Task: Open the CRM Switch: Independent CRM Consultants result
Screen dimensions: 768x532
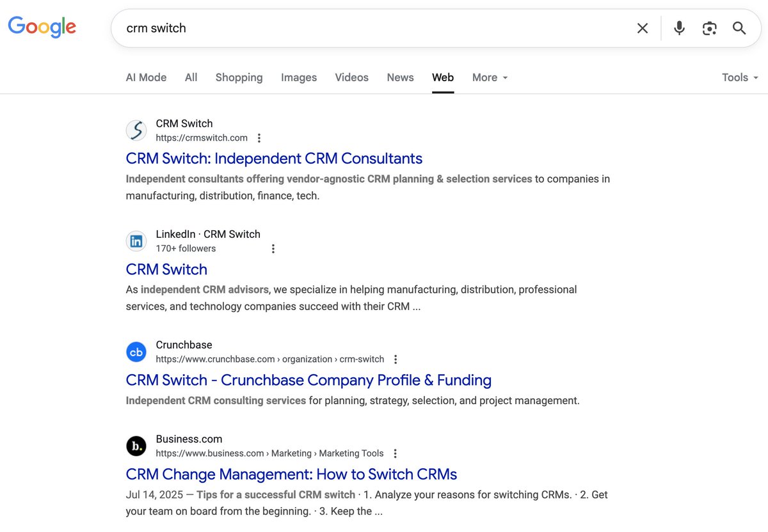Action: pyautogui.click(x=274, y=158)
